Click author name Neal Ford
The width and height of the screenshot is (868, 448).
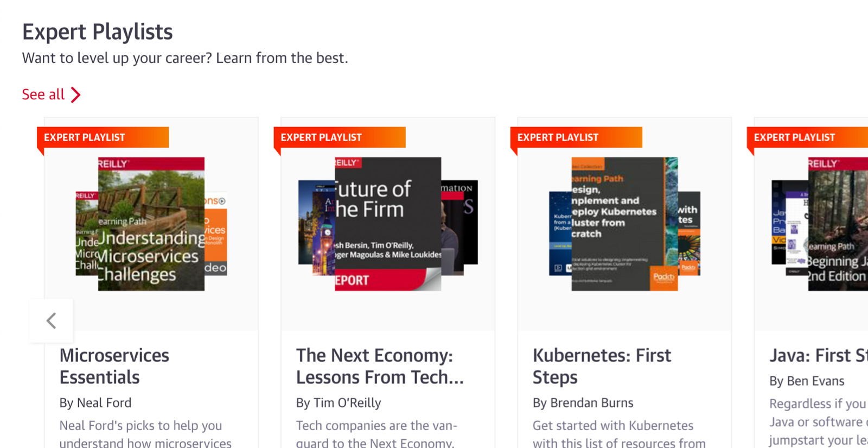click(x=104, y=403)
